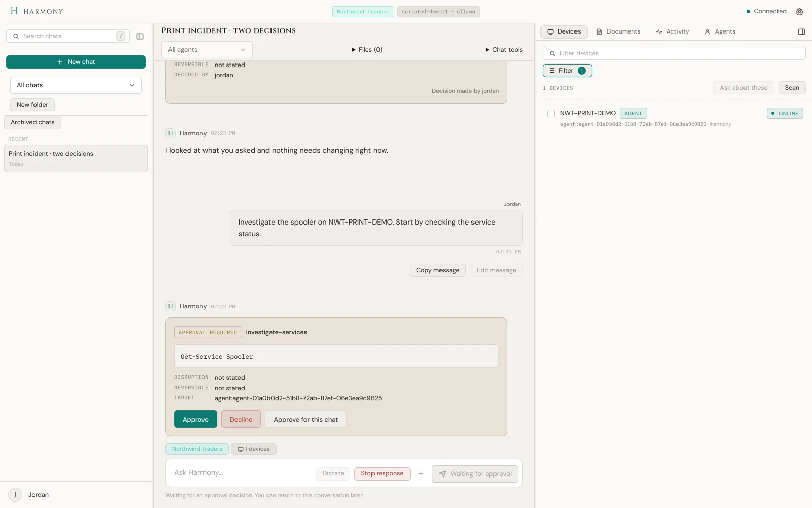Click Edit message button
This screenshot has width=812, height=508.
click(496, 270)
